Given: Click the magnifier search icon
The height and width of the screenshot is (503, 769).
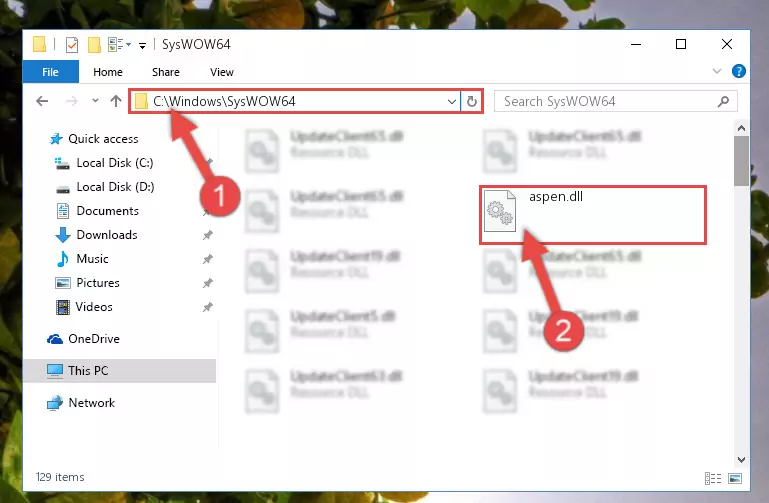Looking at the screenshot, I should click(723, 101).
